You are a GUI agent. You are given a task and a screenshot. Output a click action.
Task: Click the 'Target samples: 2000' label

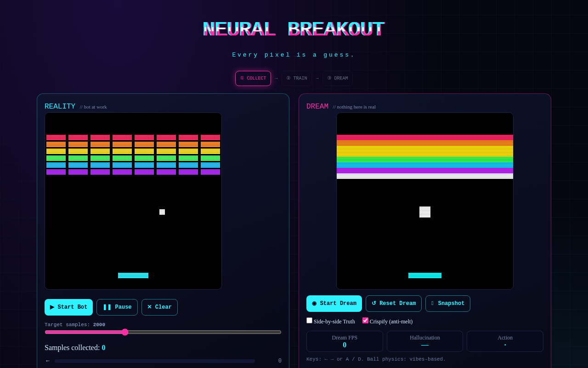click(75, 325)
